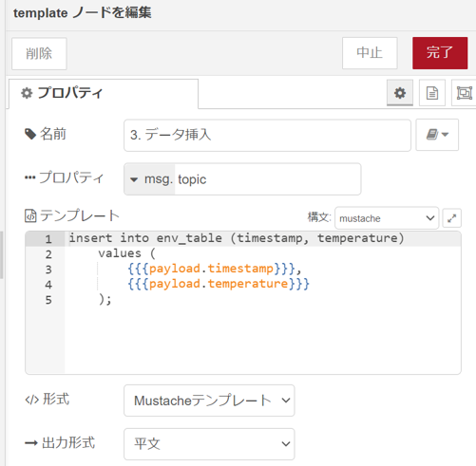Viewport: 476px width, 466px height.
Task: Open the mustache syntax dropdown
Action: click(387, 218)
